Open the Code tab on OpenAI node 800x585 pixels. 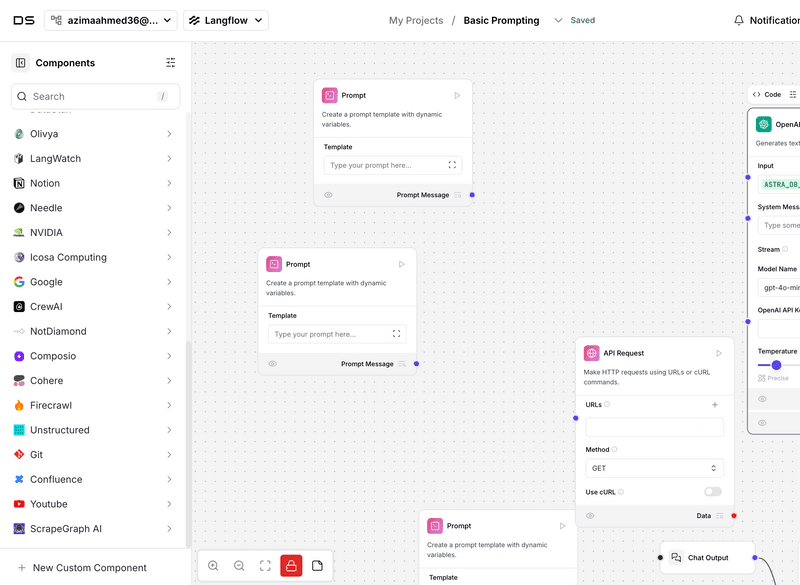point(767,95)
